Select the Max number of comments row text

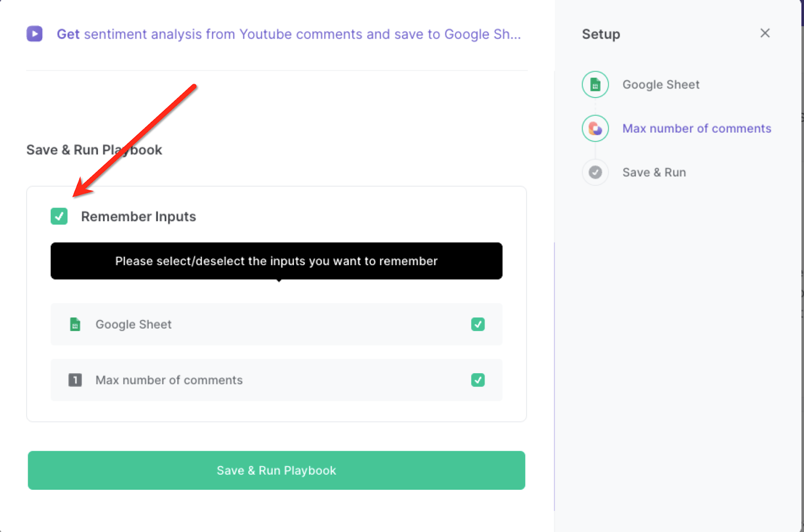pos(169,380)
